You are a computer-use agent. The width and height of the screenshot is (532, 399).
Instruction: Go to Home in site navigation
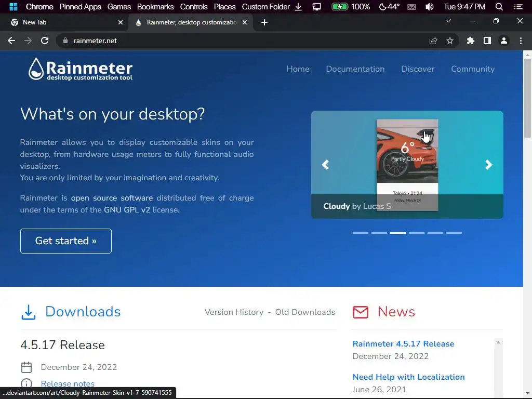pos(298,69)
